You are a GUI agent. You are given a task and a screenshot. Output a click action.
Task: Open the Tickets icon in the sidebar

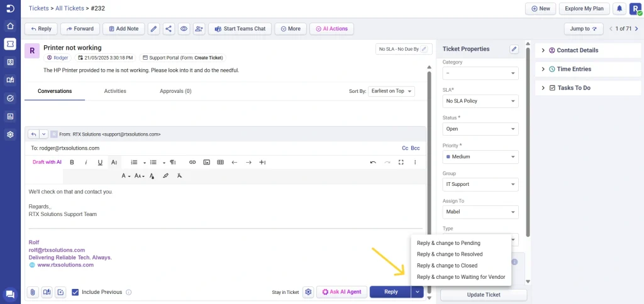click(10, 44)
